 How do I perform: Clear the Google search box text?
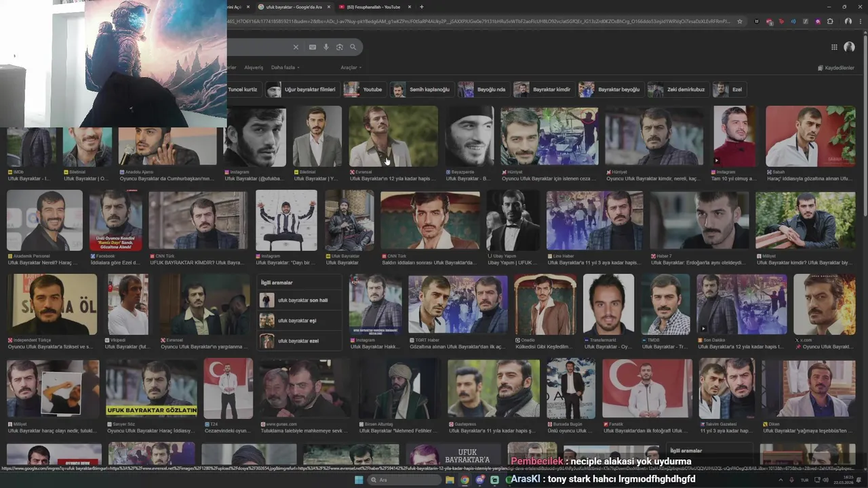coord(296,47)
